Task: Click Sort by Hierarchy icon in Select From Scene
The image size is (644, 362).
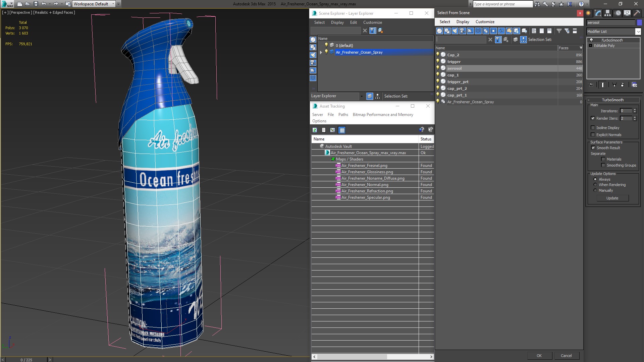Action: (x=523, y=40)
